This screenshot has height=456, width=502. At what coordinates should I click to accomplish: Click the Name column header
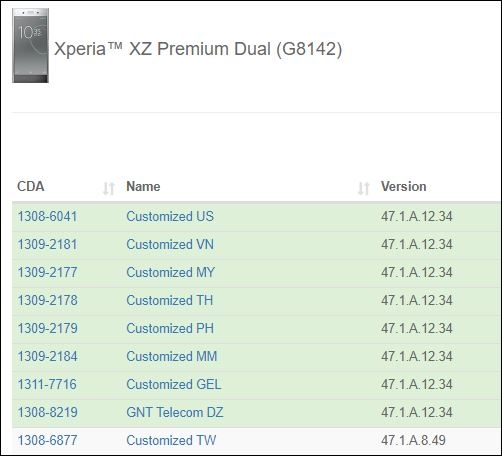(x=143, y=186)
